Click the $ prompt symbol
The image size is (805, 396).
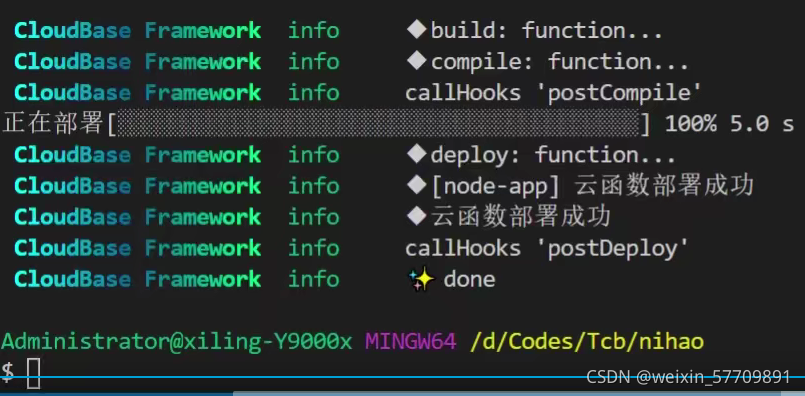point(7,372)
